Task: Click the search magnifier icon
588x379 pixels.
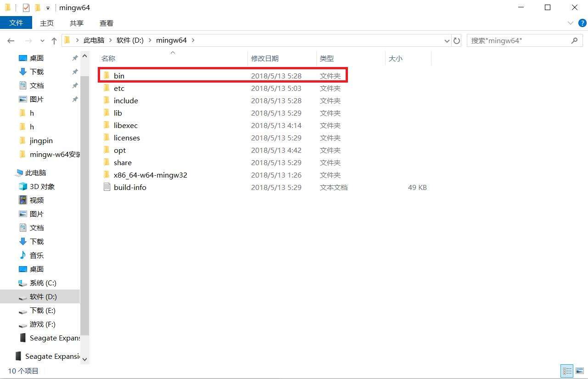Action: coord(575,40)
